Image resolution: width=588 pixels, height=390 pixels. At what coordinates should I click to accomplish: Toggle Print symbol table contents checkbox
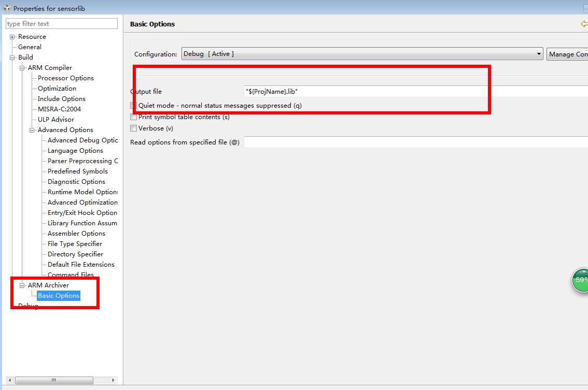point(133,117)
